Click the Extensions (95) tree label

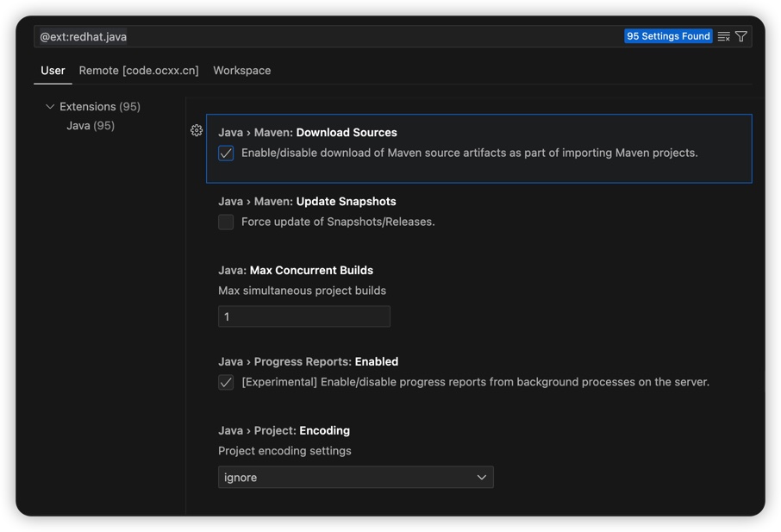(x=99, y=107)
